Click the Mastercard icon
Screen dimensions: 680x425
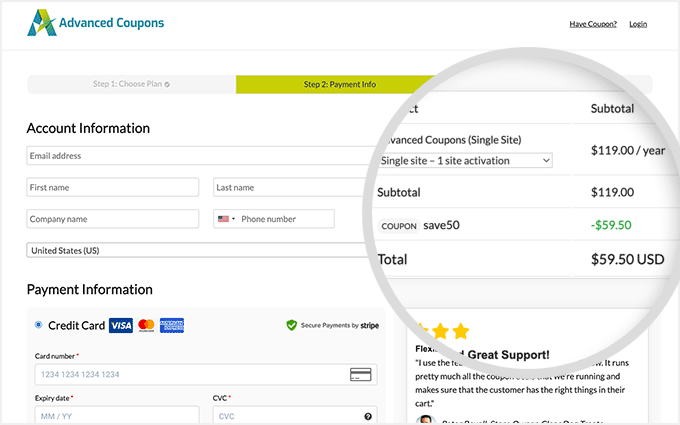click(147, 326)
